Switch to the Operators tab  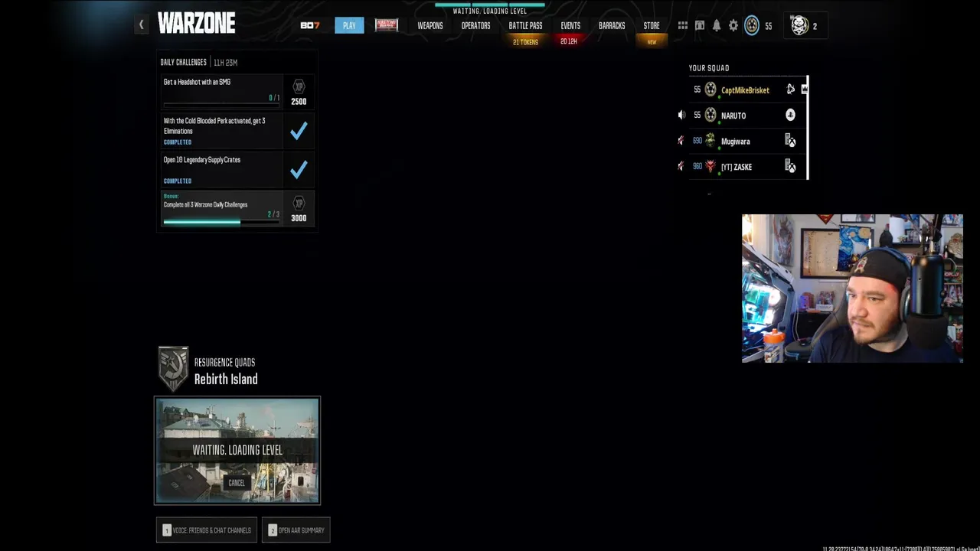pyautogui.click(x=475, y=25)
